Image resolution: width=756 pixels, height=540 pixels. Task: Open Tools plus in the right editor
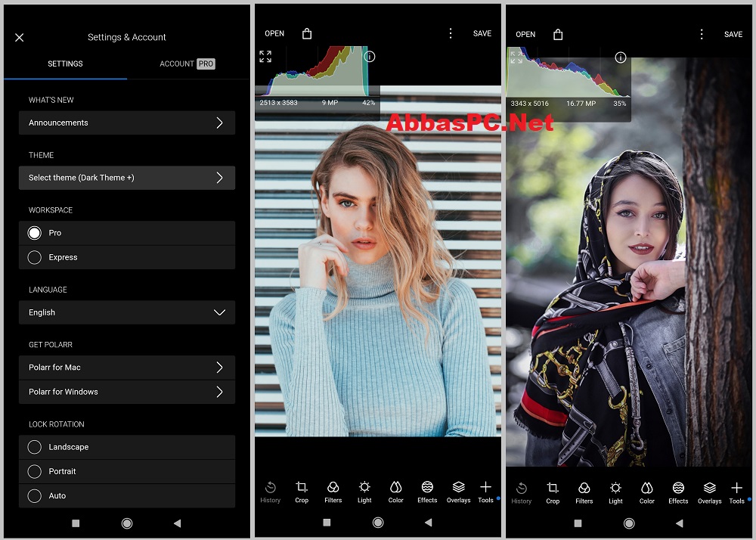click(x=736, y=493)
